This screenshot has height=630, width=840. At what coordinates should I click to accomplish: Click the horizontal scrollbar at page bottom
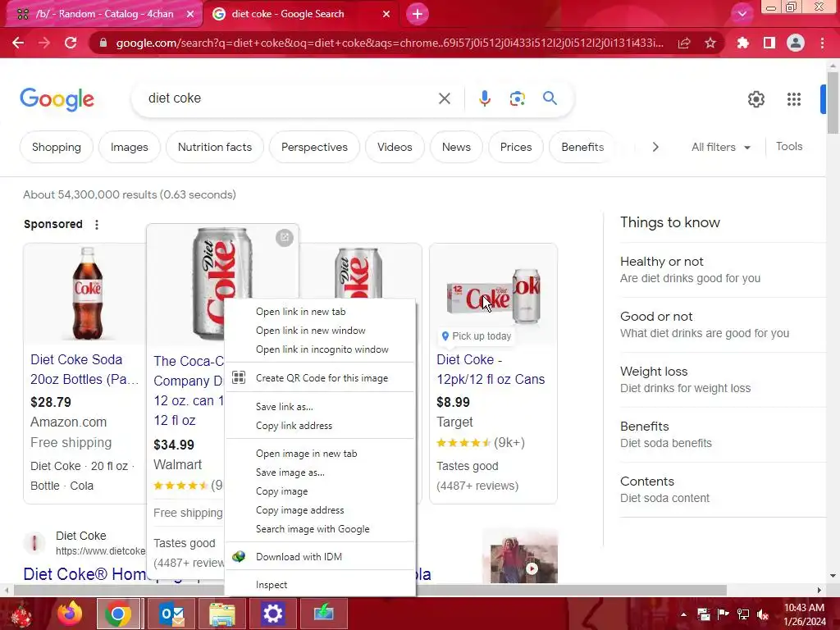point(370,590)
